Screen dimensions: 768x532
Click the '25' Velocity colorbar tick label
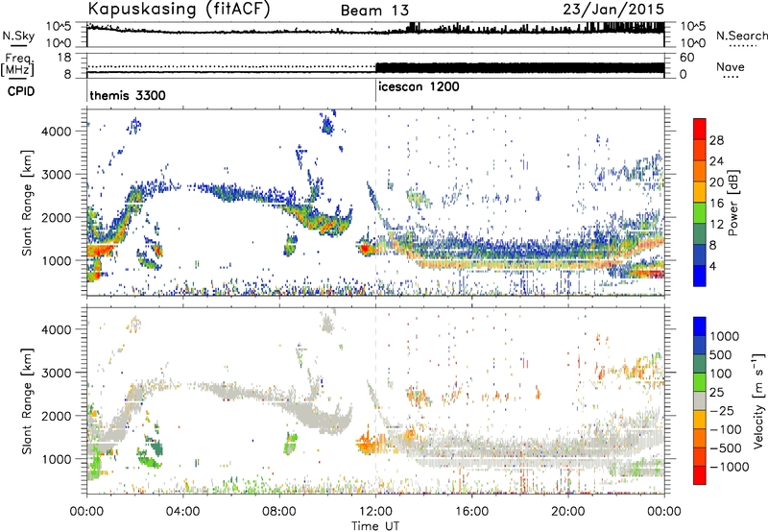tap(716, 392)
